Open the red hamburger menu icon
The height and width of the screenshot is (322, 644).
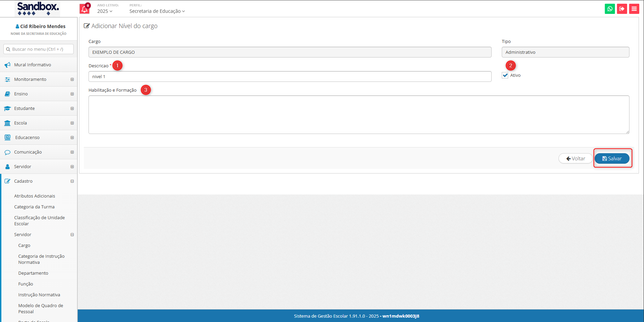634,9
